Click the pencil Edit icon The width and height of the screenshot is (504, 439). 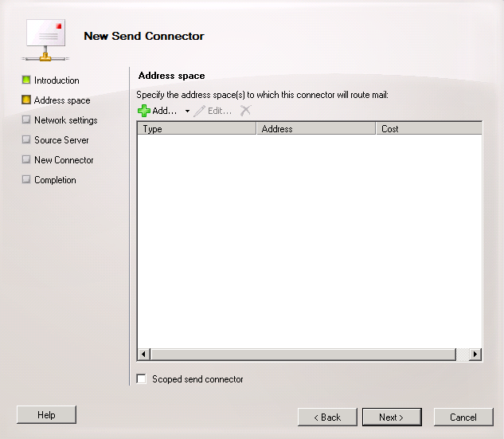pos(199,111)
